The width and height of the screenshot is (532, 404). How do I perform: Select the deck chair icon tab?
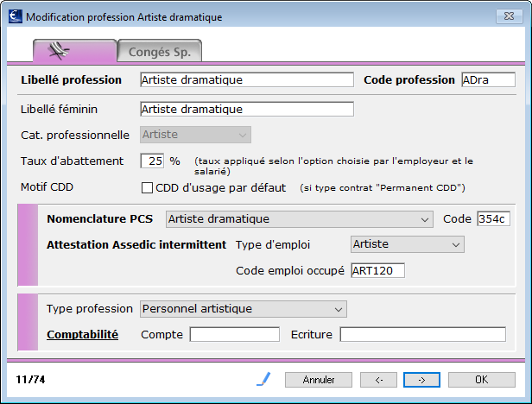[x=75, y=51]
